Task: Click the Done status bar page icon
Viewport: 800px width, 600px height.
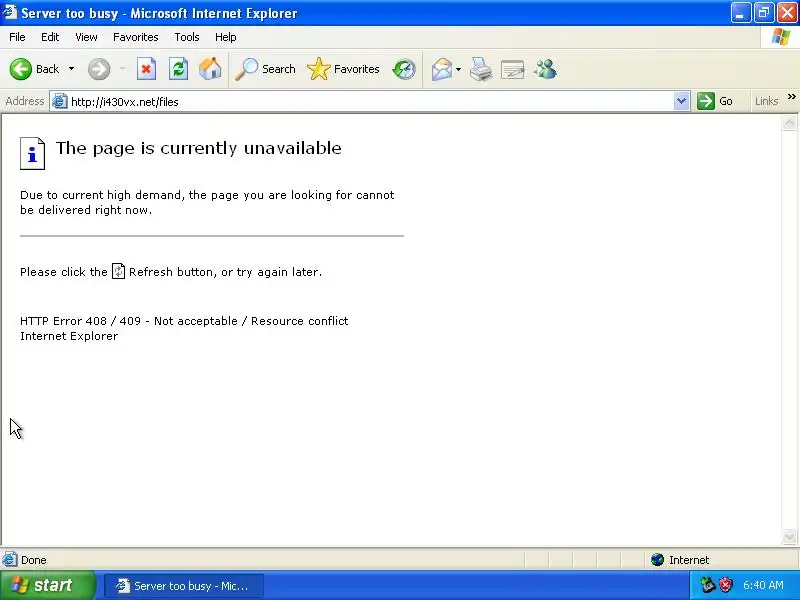Action: coord(9,559)
